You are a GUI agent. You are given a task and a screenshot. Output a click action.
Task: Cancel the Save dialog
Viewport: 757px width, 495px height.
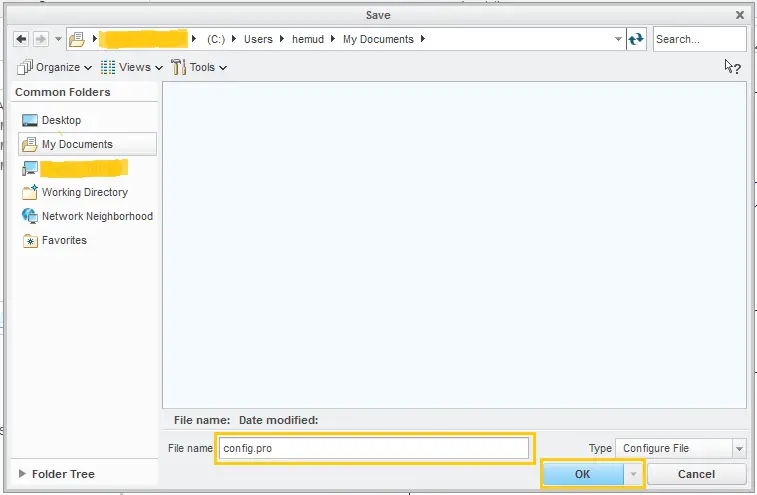[x=696, y=474]
